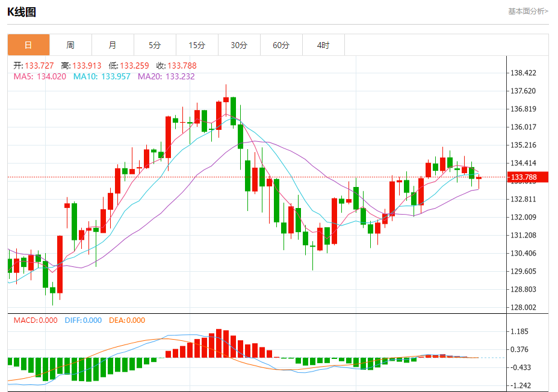
Task: Click the 136.017 price axis label
Action: (x=523, y=127)
